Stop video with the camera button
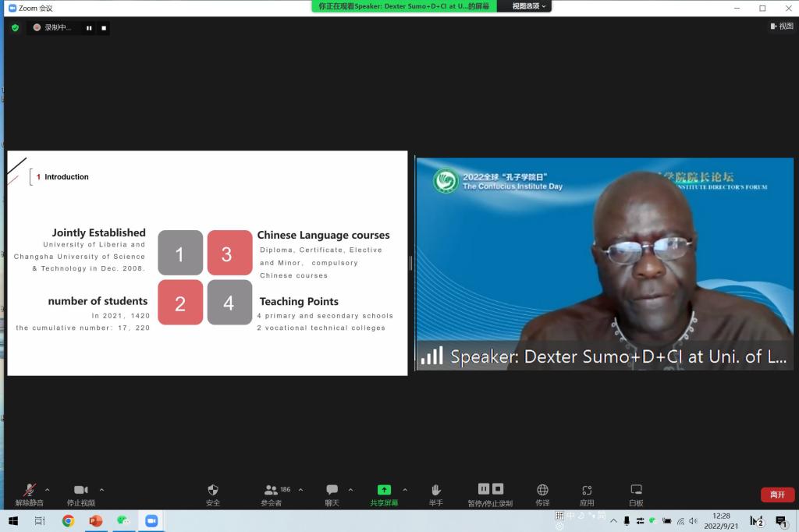Viewport: 799px width, 532px height. (80, 491)
